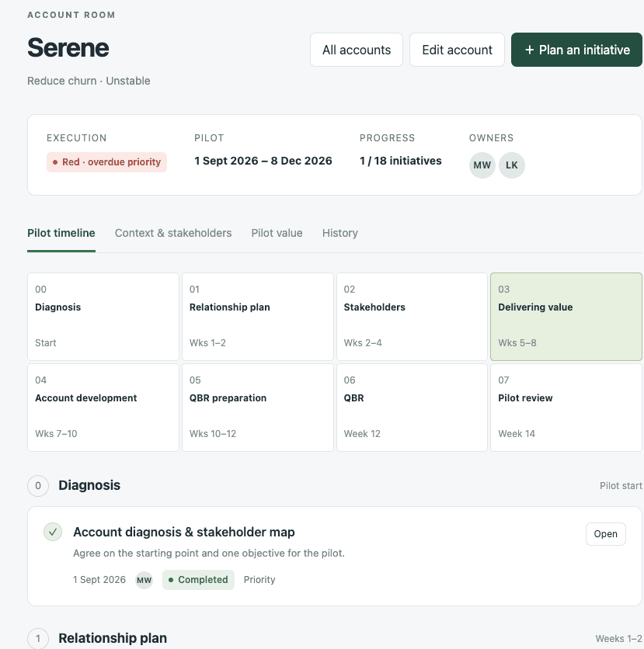Select the 07 Pilot review phase card
644x649 pixels.
(566, 408)
